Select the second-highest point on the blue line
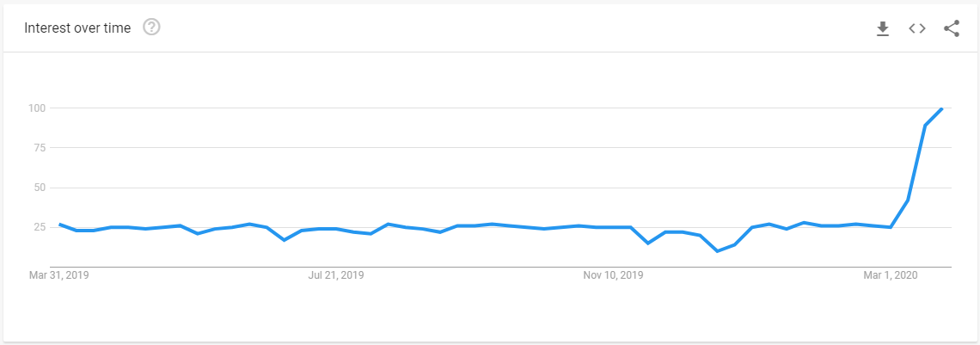This screenshot has width=980, height=345. pyautogui.click(x=925, y=126)
